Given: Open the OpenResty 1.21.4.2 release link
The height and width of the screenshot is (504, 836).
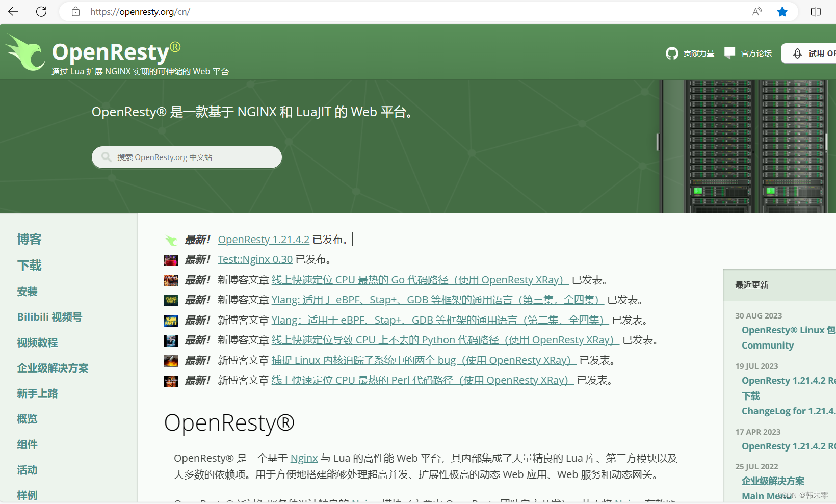Looking at the screenshot, I should [264, 239].
